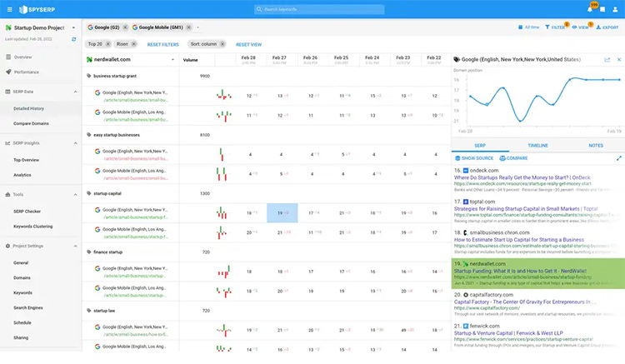Click the messages icon in the header
Screen dimensions: 625x364
(602, 9)
